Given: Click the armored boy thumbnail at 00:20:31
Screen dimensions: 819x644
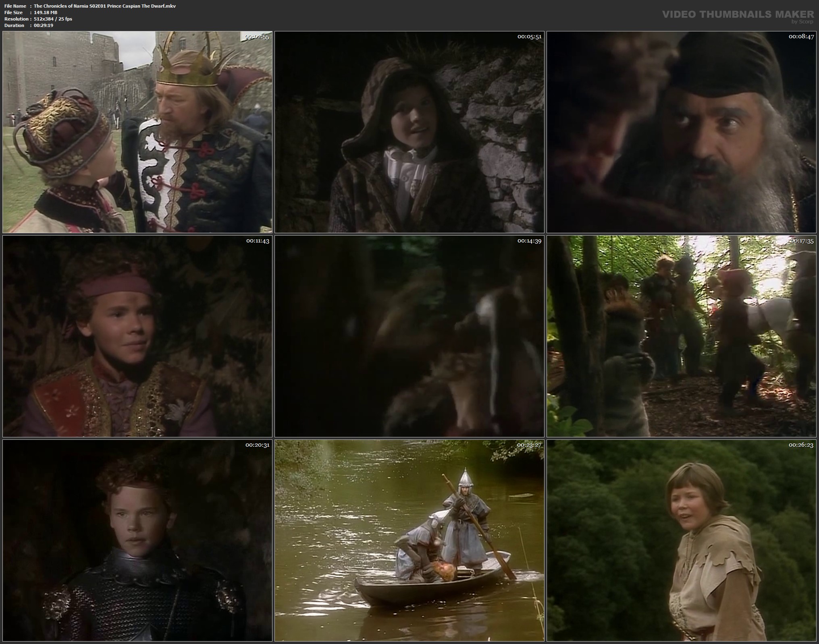Looking at the screenshot, I should coord(137,540).
